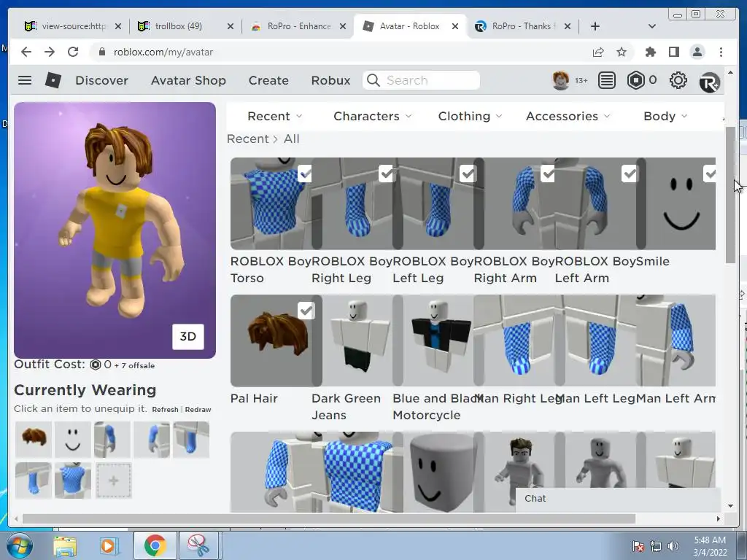Click the Action Center flag tray icon
747x560 pixels.
[x=638, y=545]
